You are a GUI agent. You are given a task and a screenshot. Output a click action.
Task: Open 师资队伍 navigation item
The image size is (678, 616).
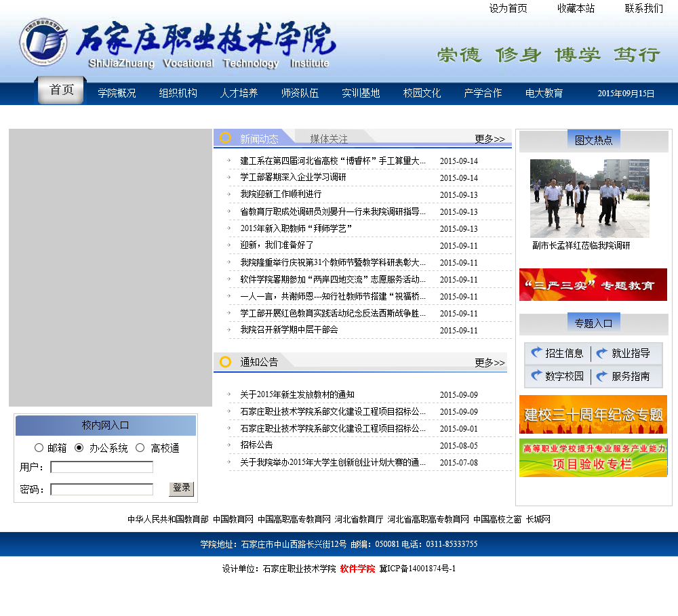click(x=300, y=93)
